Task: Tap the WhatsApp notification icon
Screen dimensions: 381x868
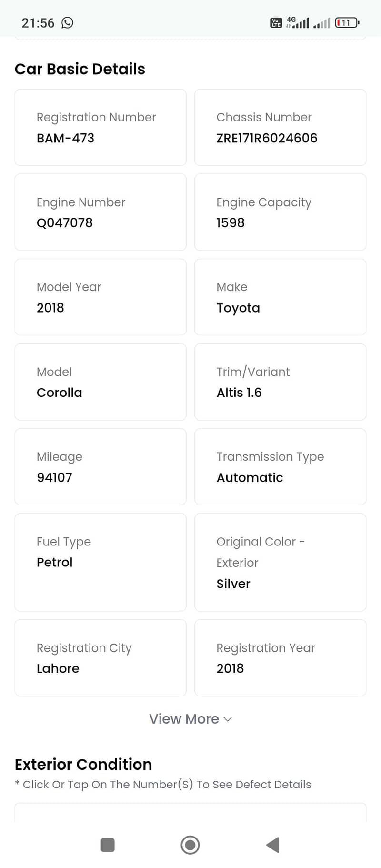Action: click(68, 23)
